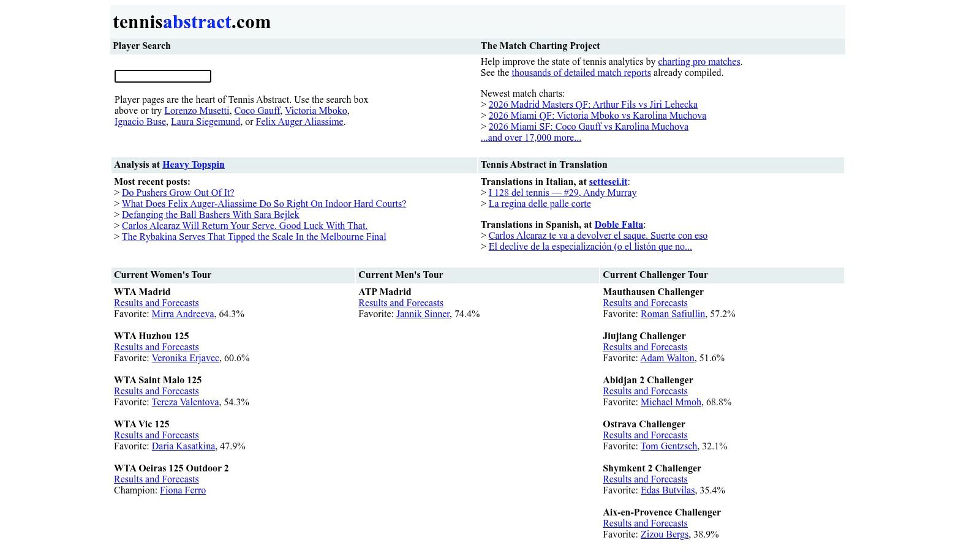Open 'El declive de la especialización' article

(x=590, y=247)
